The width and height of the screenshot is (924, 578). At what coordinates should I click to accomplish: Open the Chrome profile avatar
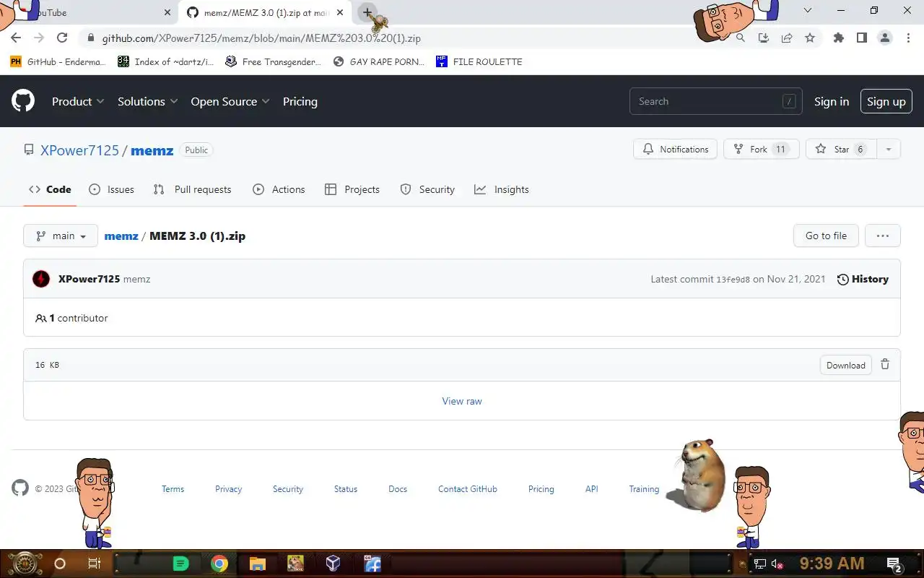pyautogui.click(x=885, y=38)
